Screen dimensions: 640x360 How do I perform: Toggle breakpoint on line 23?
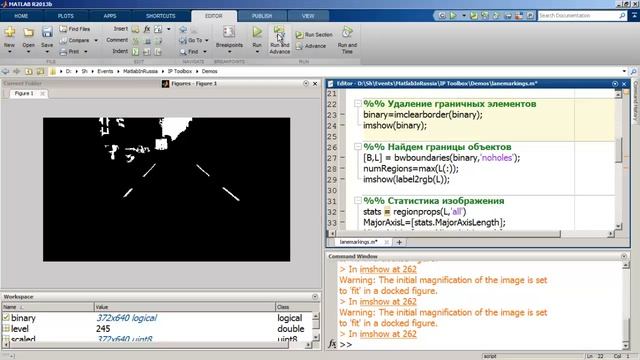[x=342, y=115]
